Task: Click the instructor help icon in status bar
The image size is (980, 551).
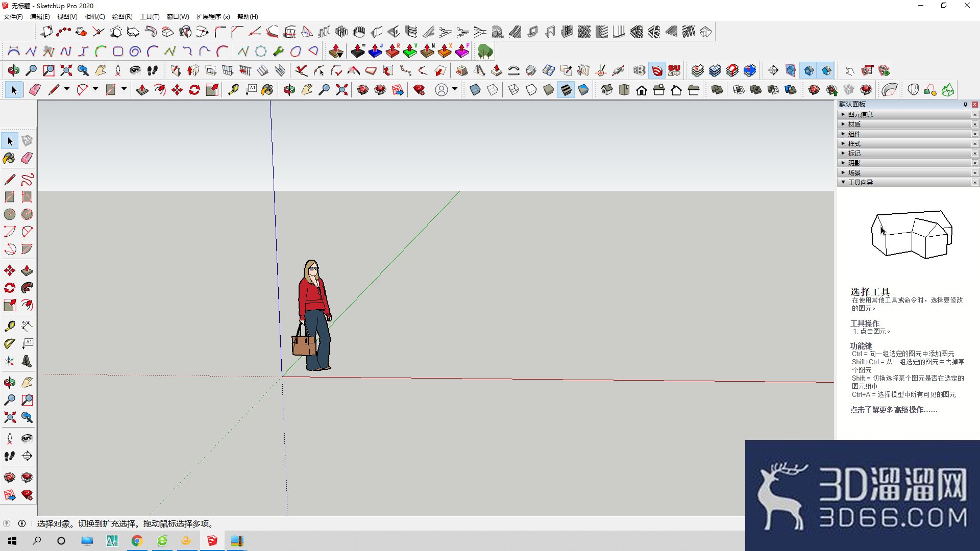Action: point(22,523)
